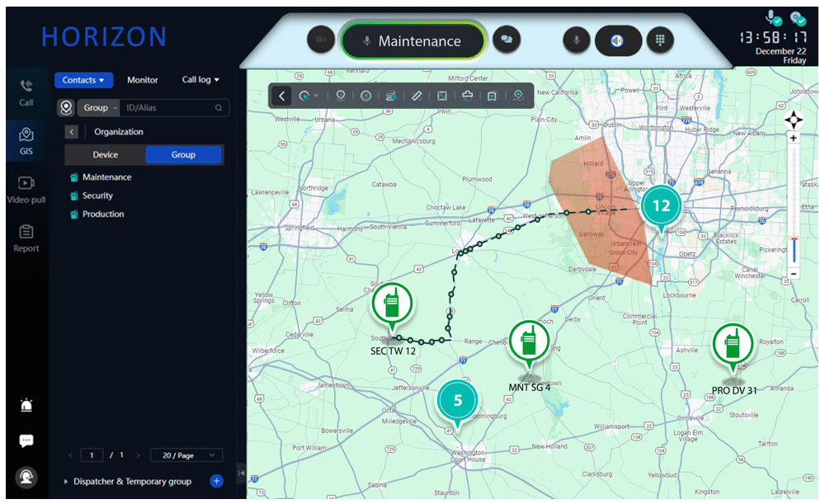Image resolution: width=825 pixels, height=504 pixels.
Task: Switch list view to Device
Action: coord(105,155)
